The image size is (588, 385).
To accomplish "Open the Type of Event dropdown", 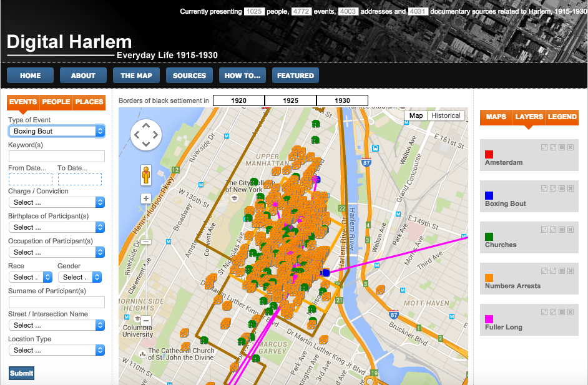I will 56,131.
